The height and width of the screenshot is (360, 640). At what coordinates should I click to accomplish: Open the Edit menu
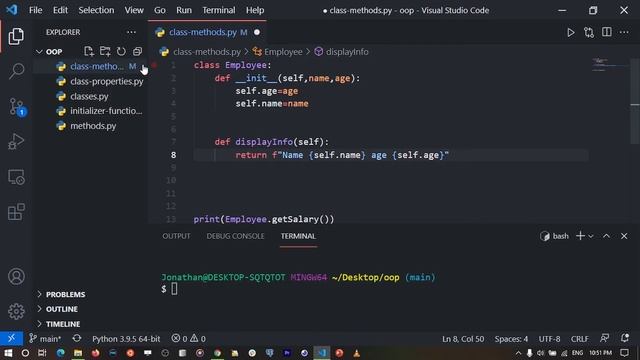[x=60, y=10]
